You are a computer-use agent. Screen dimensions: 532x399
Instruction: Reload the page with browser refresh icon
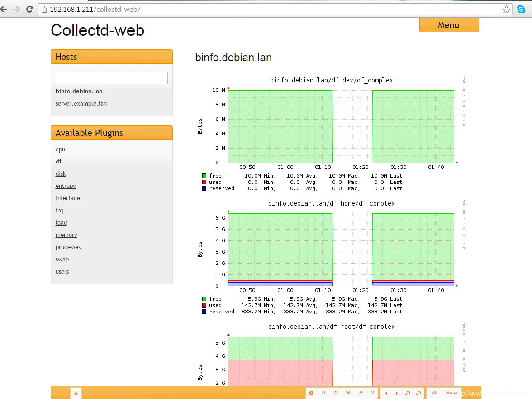(x=29, y=9)
